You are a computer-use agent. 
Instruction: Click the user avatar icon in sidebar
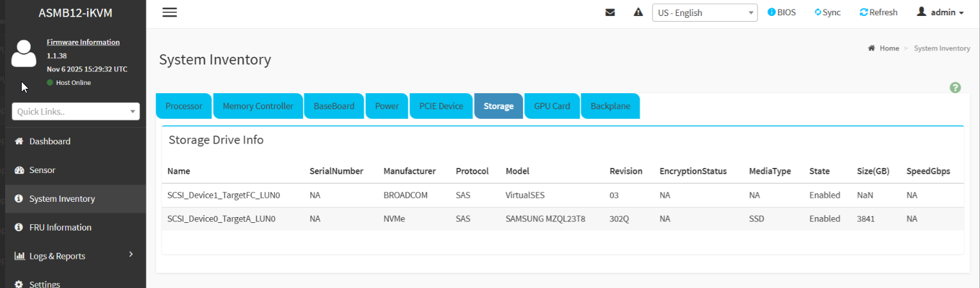(x=24, y=54)
